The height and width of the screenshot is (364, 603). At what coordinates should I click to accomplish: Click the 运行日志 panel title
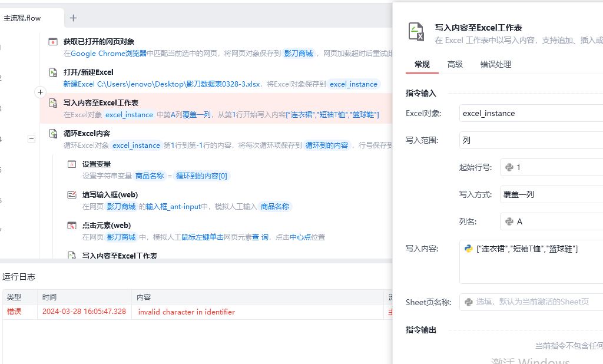(19, 277)
